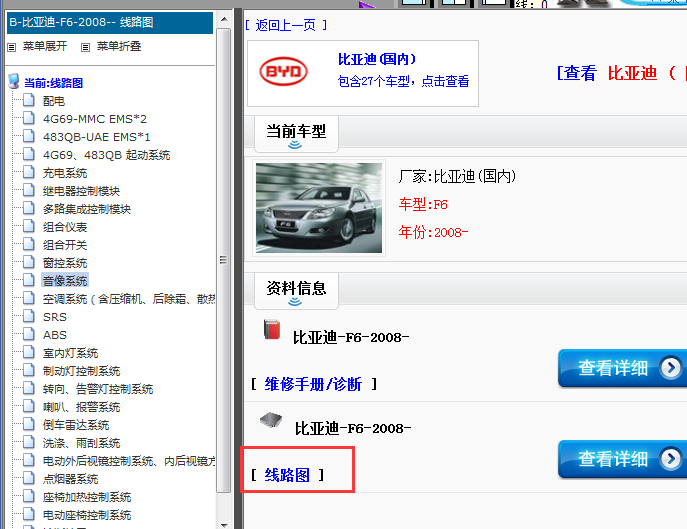The image size is (687, 529).
Task: Select 菜单折叠 to fold the menu
Action: [119, 46]
